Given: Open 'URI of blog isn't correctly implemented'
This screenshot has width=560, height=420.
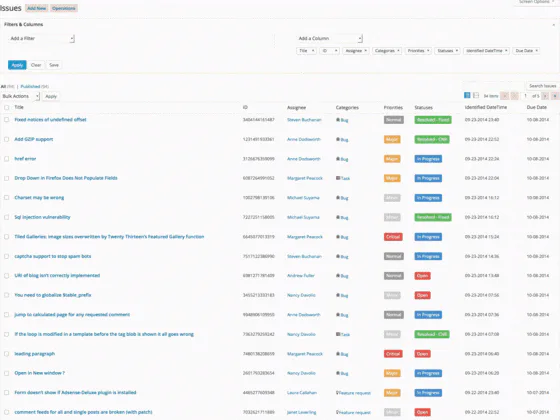Looking at the screenshot, I should tap(57, 276).
